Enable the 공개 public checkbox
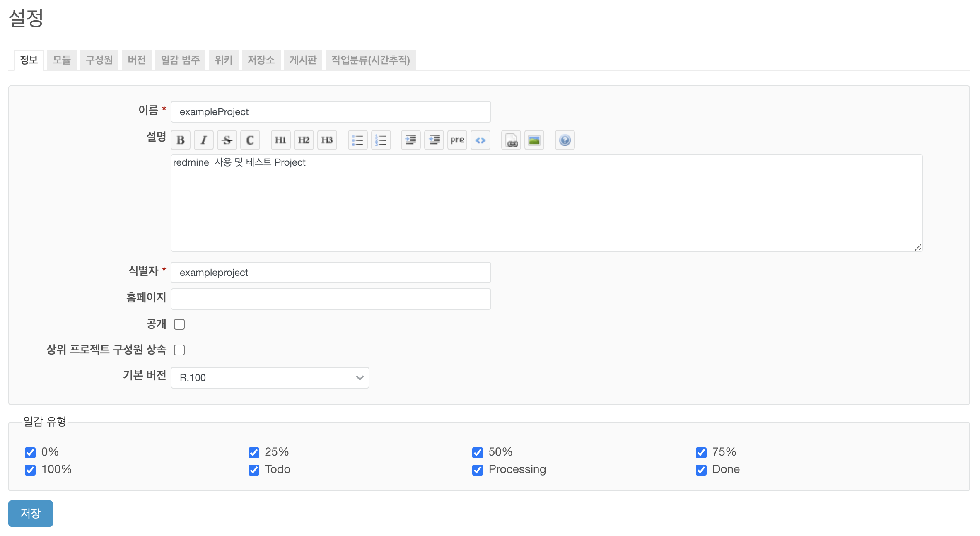Image resolution: width=980 pixels, height=536 pixels. click(x=179, y=324)
